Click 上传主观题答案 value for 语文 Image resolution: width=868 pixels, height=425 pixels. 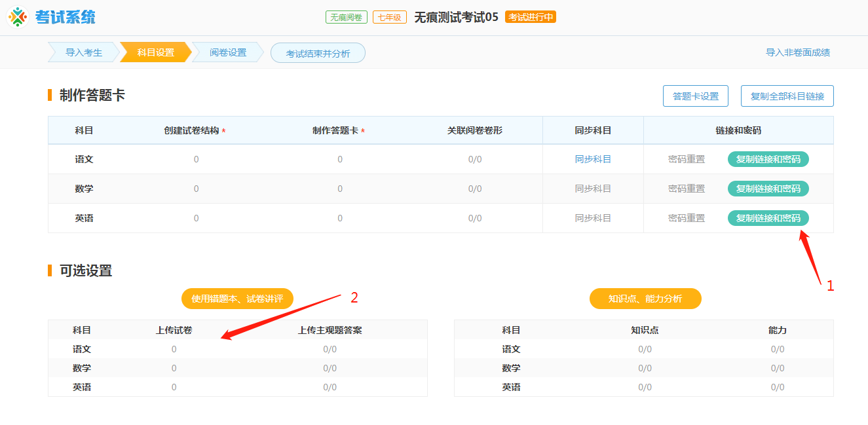[x=330, y=349]
